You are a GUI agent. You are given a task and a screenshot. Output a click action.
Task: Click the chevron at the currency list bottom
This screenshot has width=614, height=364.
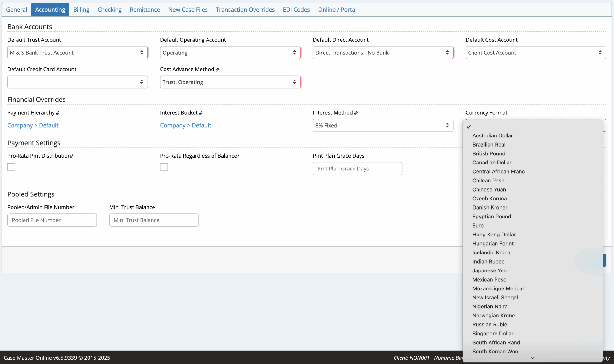[532, 358]
